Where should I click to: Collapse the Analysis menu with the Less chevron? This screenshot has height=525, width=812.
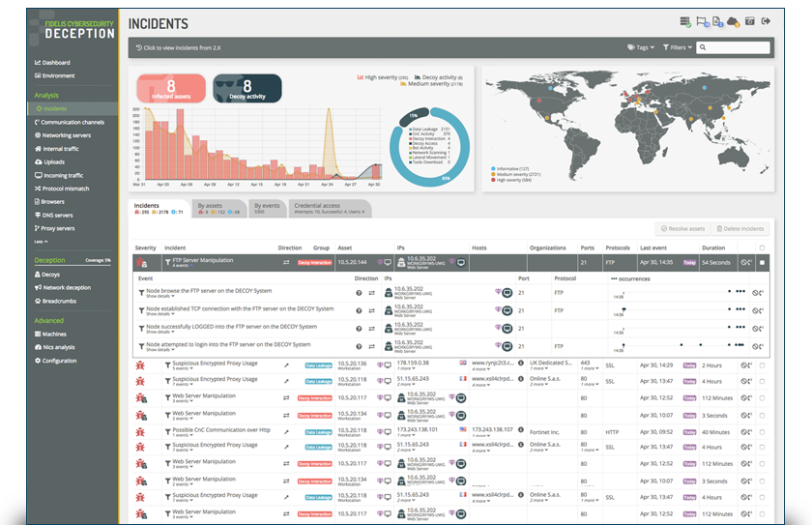click(41, 242)
